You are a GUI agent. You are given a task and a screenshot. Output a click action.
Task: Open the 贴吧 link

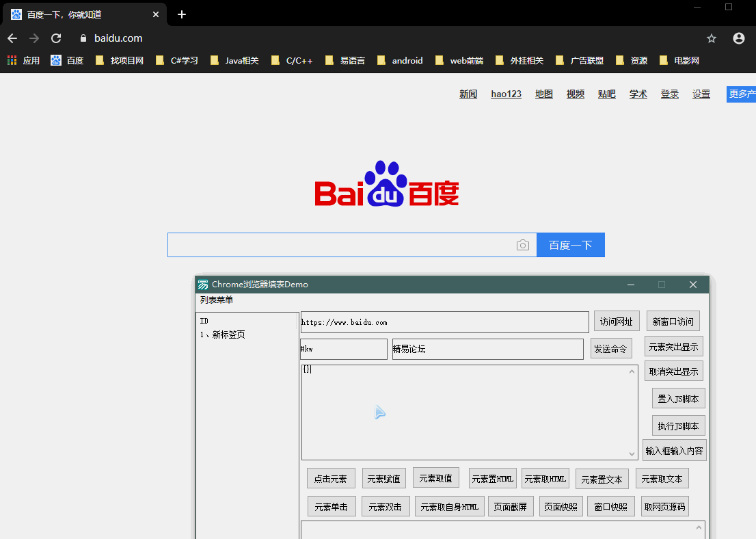click(x=606, y=94)
